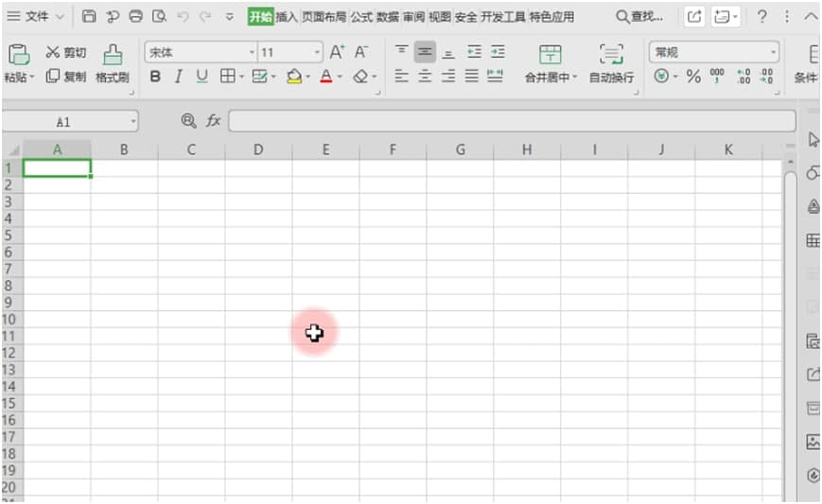The image size is (822, 504).
Task: Expand the Name Box dropdown arrow
Action: [133, 122]
